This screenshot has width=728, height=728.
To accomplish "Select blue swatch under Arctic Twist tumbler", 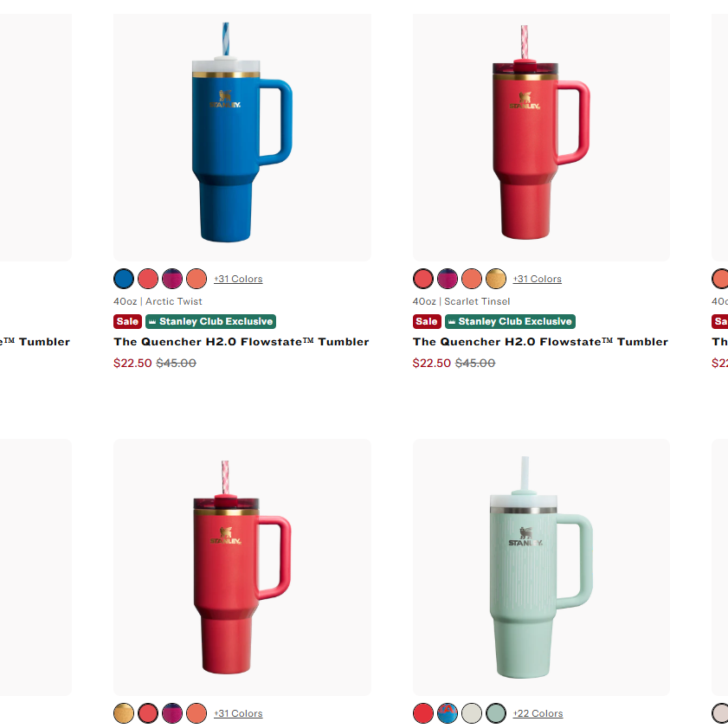I will click(x=124, y=279).
